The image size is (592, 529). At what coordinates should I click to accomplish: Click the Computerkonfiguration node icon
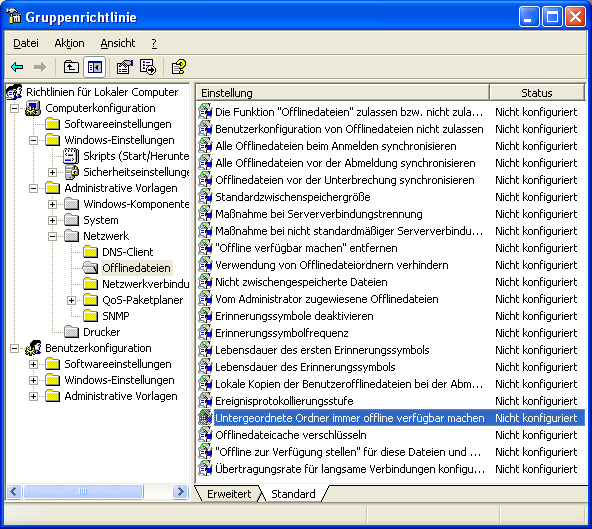[x=33, y=108]
